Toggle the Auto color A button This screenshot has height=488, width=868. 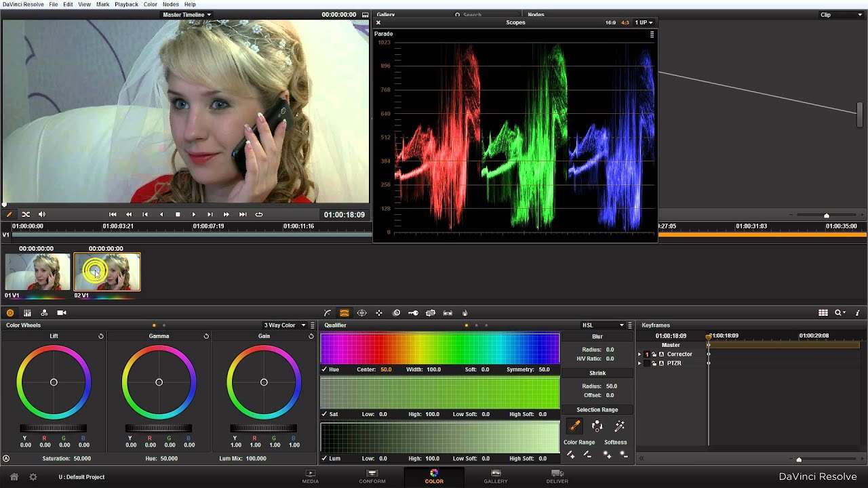[6, 459]
